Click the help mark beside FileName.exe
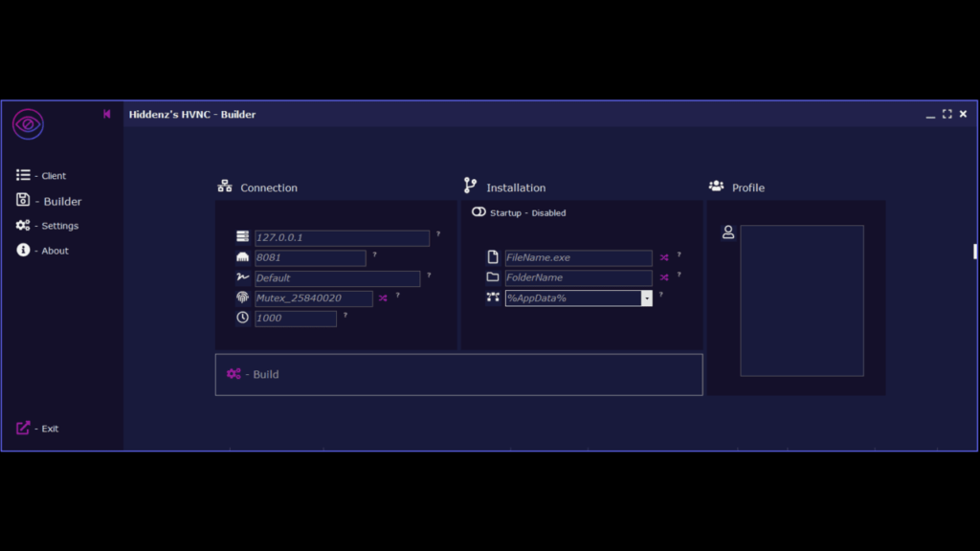 679,254
